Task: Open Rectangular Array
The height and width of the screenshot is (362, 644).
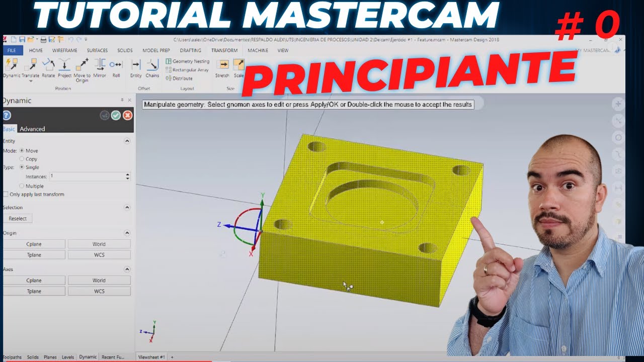Action: [x=187, y=70]
